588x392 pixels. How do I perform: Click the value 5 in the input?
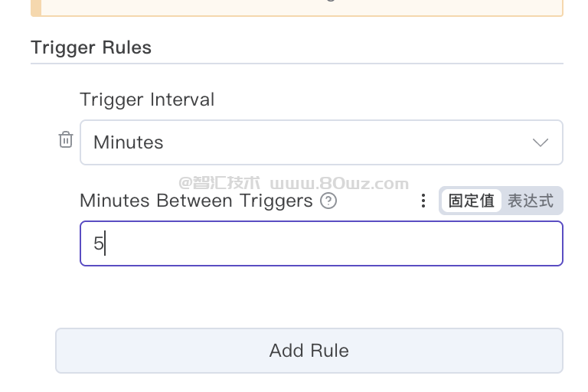tap(98, 243)
